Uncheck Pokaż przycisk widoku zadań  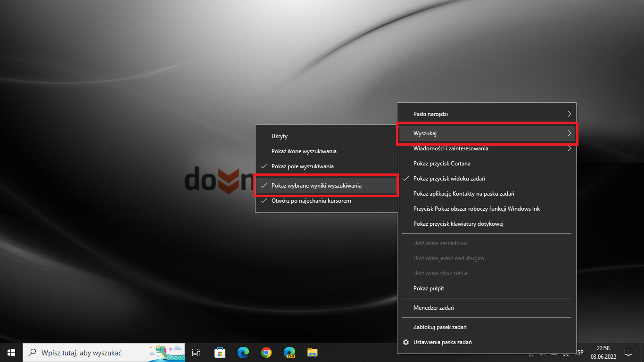coord(487,179)
